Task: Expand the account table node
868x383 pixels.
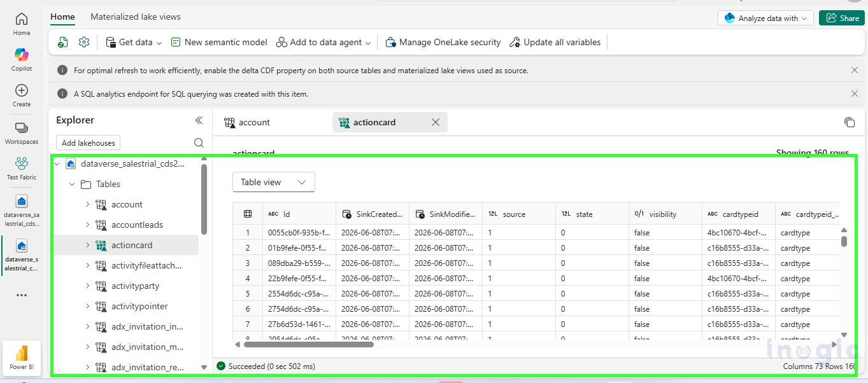Action: [x=87, y=204]
